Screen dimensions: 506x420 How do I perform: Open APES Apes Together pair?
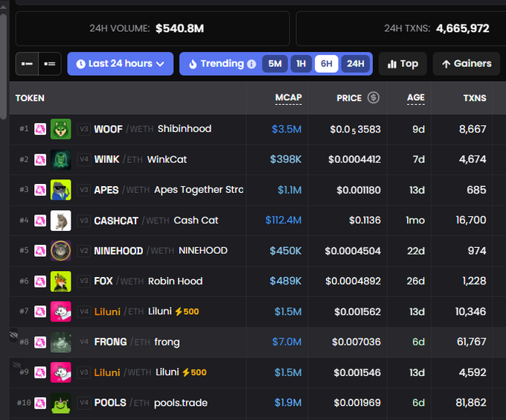(x=169, y=190)
